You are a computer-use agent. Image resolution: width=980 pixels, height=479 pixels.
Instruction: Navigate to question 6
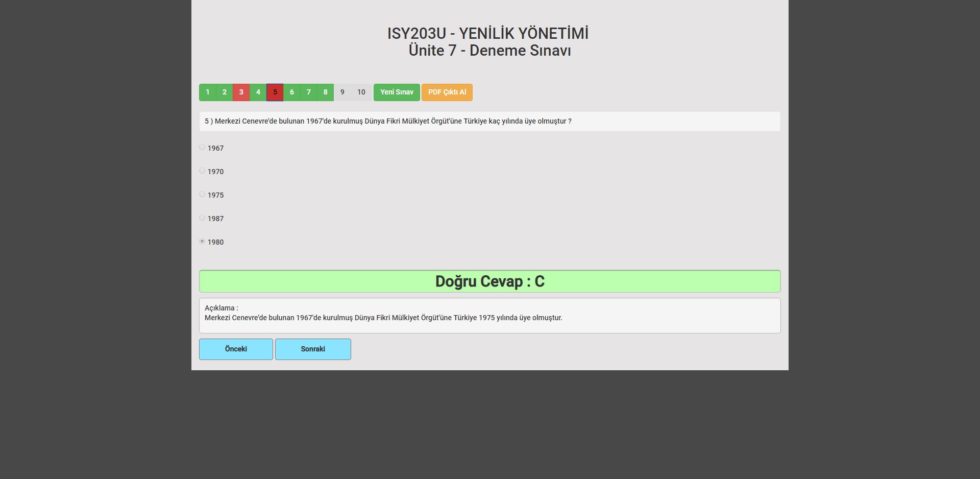[x=291, y=92]
